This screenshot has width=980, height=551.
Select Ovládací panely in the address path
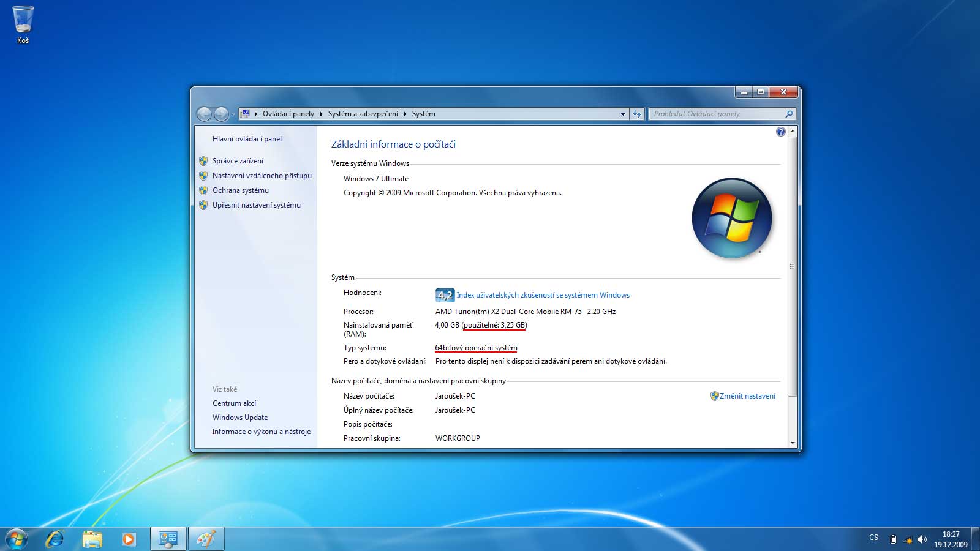[288, 114]
